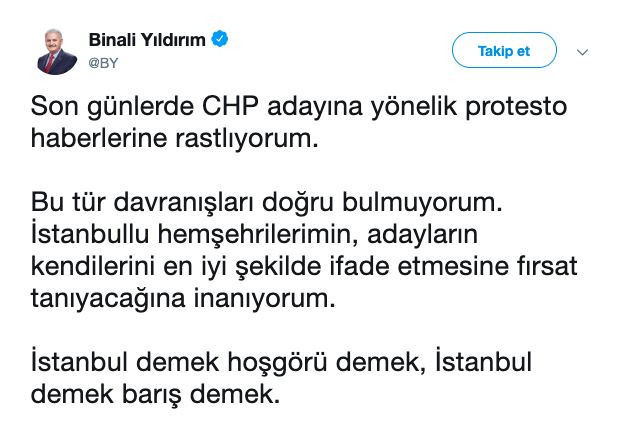Expand the tweet options chevron menu
Screen dimensions: 626x431
584,52
